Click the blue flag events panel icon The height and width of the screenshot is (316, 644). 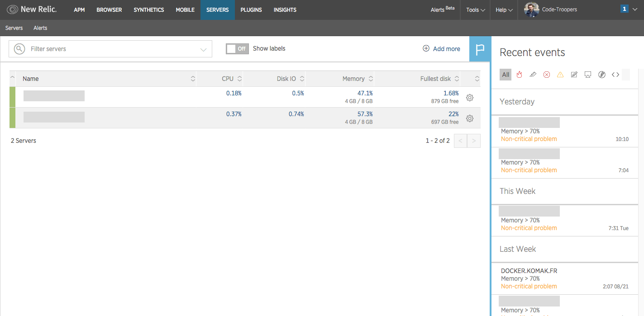click(480, 49)
